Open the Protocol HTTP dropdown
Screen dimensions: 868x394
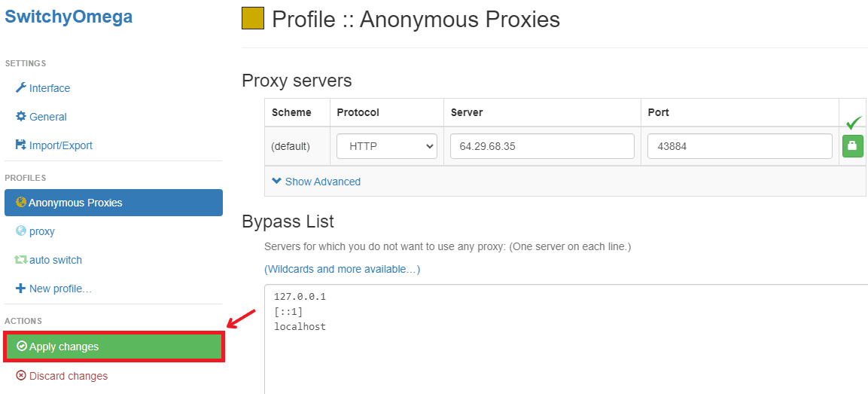[x=387, y=146]
